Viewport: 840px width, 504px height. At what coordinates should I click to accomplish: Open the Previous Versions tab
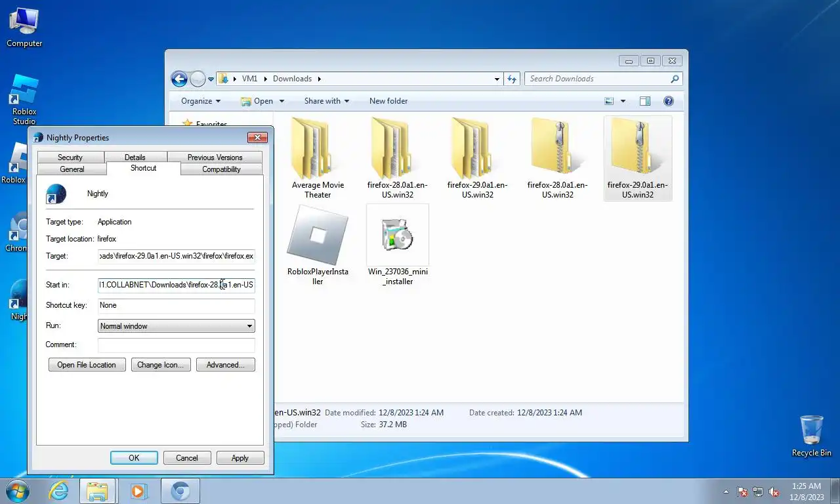coord(215,157)
